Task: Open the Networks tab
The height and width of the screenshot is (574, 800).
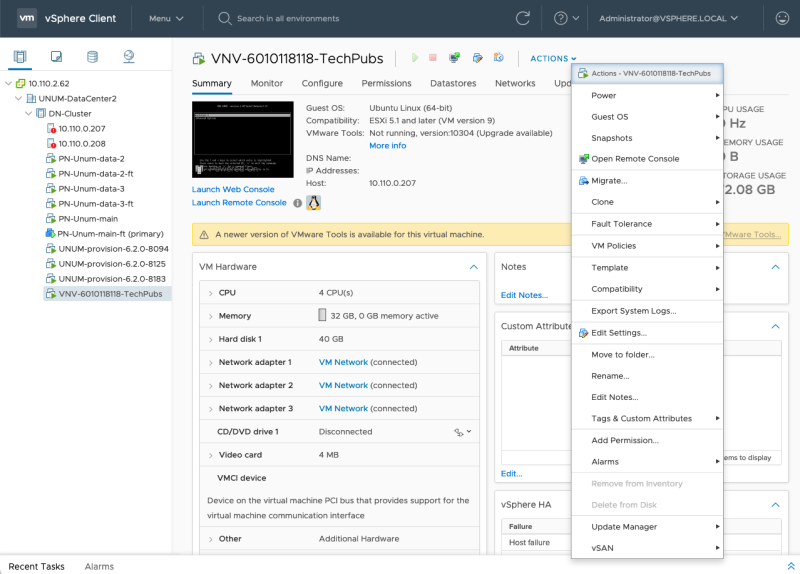Action: click(515, 83)
